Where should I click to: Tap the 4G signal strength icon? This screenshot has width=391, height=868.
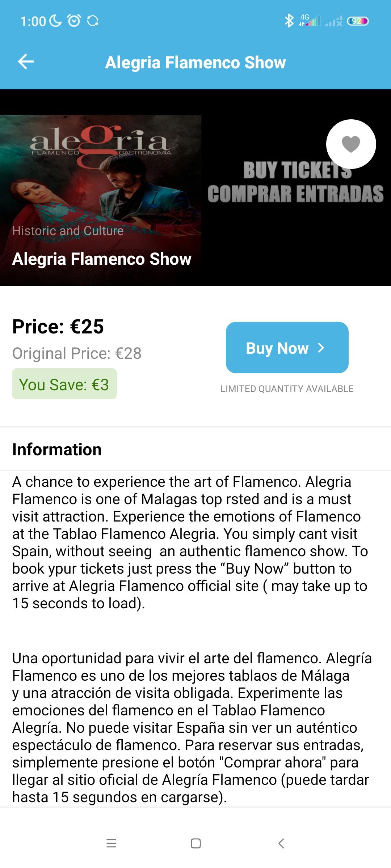310,21
